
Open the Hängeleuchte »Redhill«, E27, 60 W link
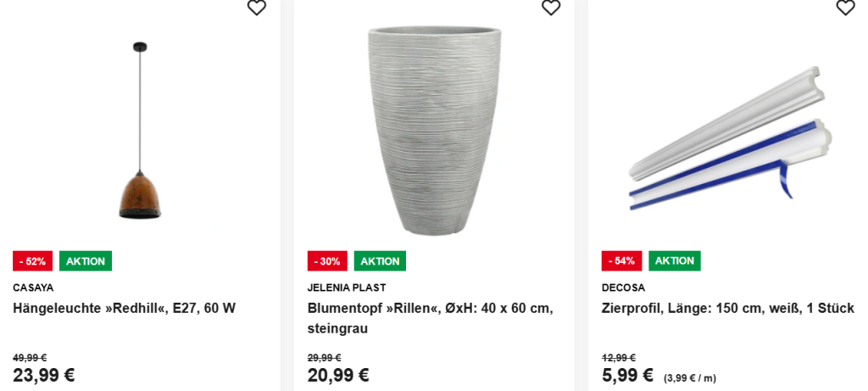[x=125, y=308]
